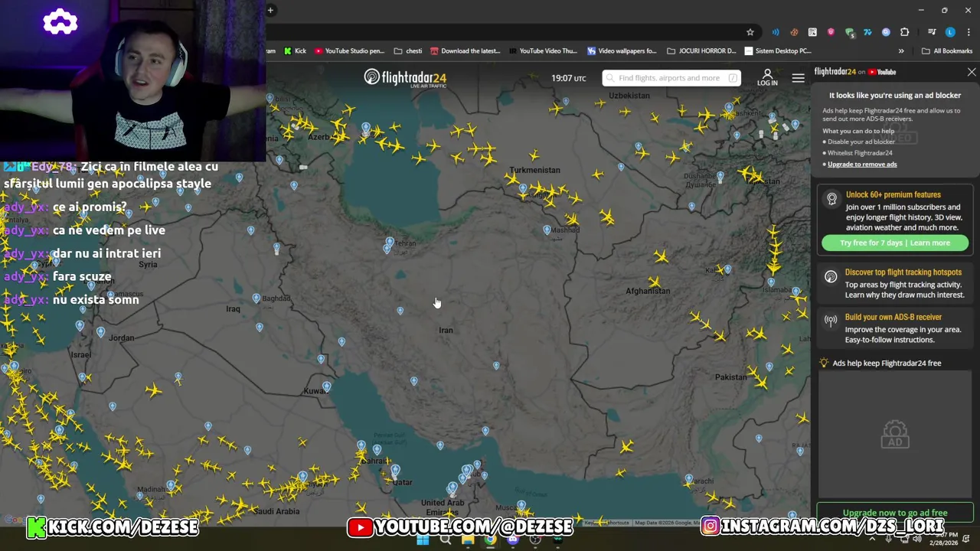This screenshot has height=551, width=980.
Task: Click the premium features badge icon
Action: click(831, 199)
